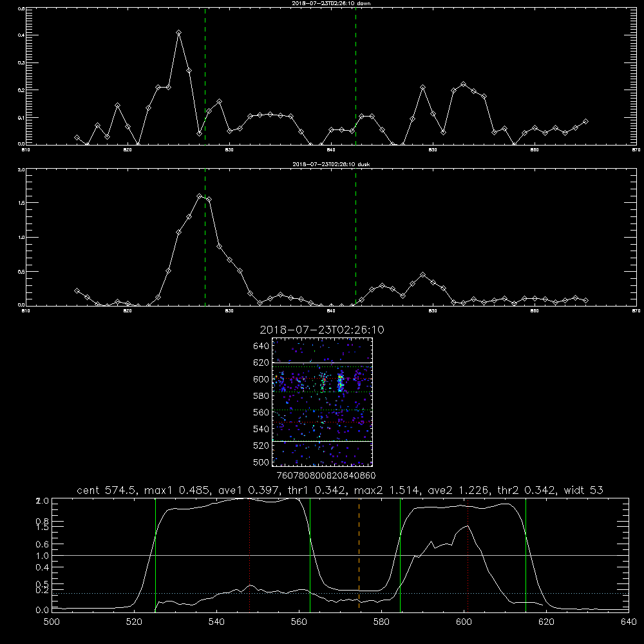Screen dimensions: 644x644
Task: Click the 'ave2 1.226' value
Action: point(458,490)
